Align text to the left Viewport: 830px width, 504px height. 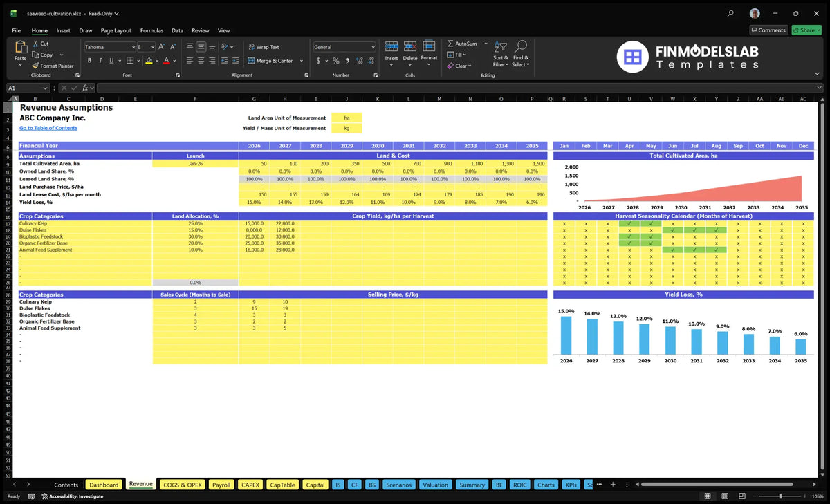[190, 61]
